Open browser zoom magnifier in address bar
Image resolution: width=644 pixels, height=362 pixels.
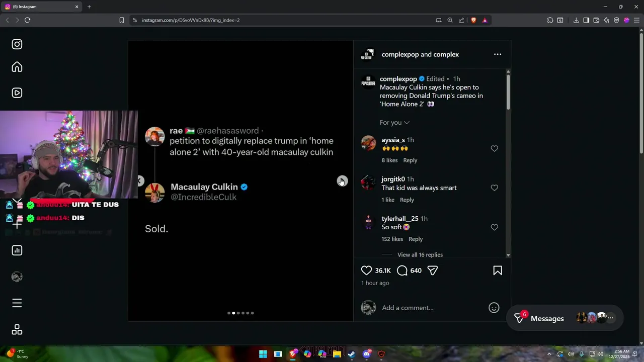[450, 20]
